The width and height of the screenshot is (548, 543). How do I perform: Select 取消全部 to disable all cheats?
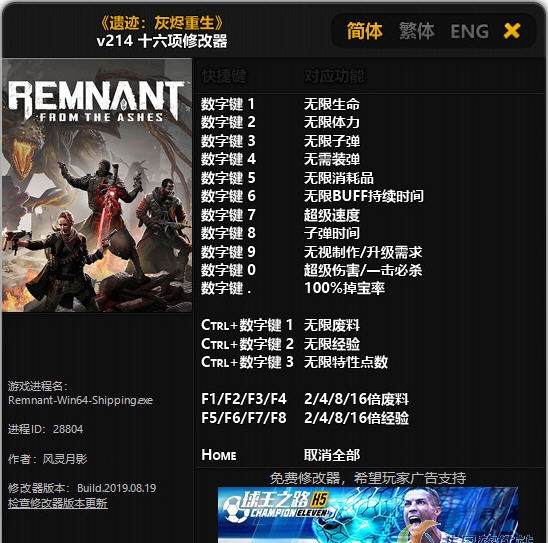332,455
